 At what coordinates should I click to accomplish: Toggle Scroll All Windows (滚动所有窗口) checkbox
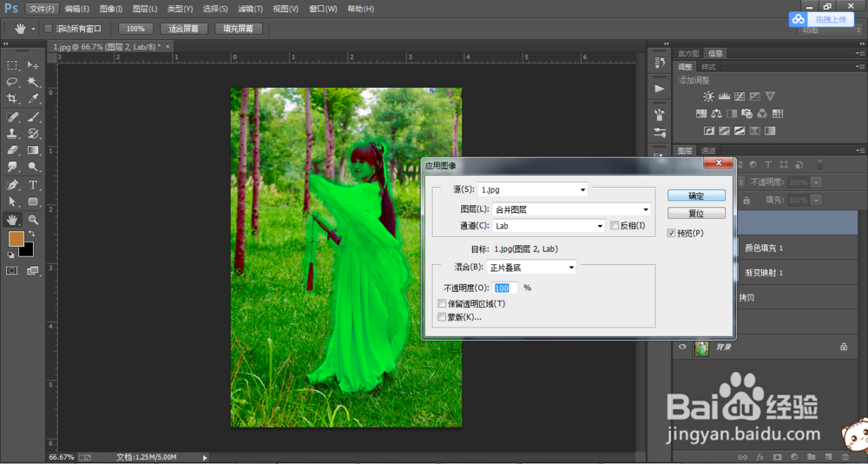click(x=48, y=29)
